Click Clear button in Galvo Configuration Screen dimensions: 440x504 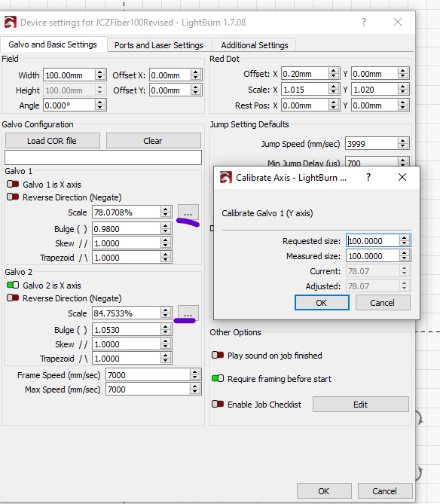pos(153,141)
